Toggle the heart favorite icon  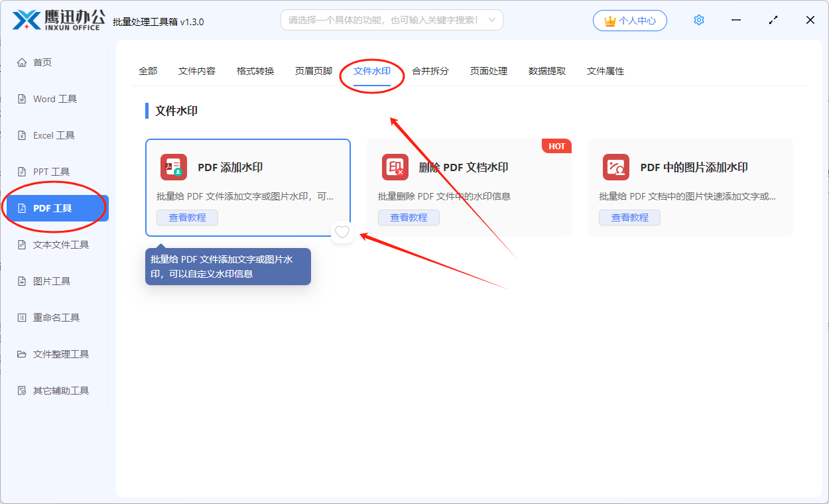coord(342,232)
